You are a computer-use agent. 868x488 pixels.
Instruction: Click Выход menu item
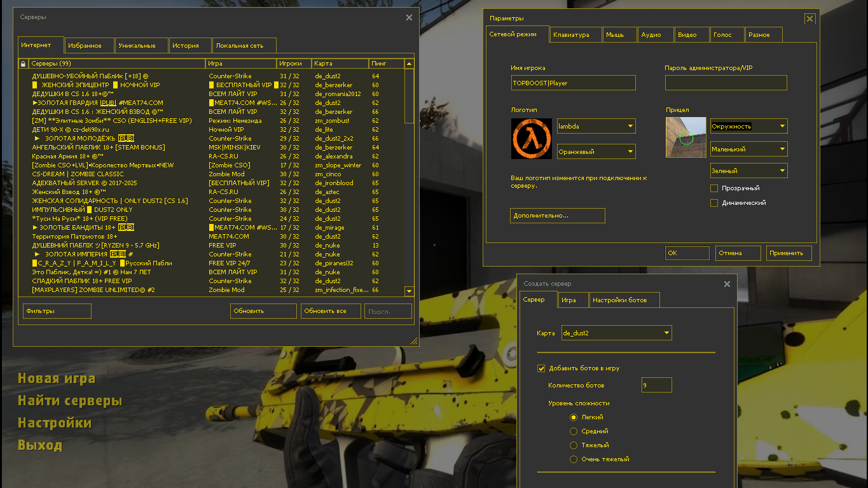coord(40,445)
